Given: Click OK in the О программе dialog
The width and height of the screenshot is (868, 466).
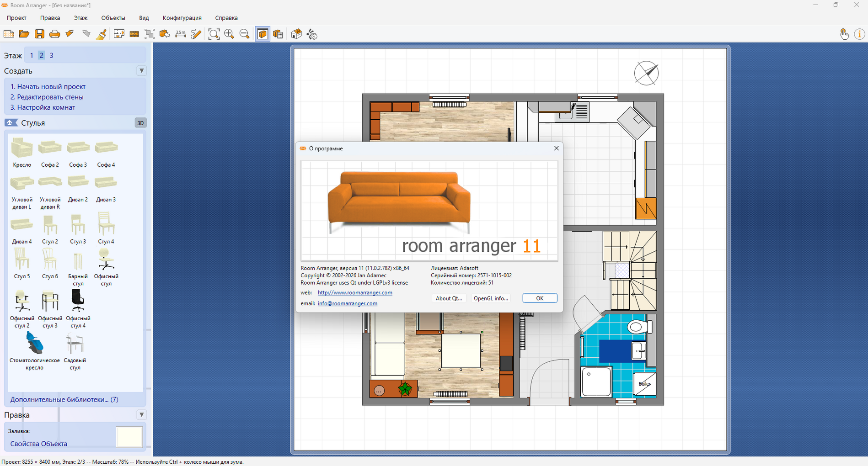Looking at the screenshot, I should point(540,298).
